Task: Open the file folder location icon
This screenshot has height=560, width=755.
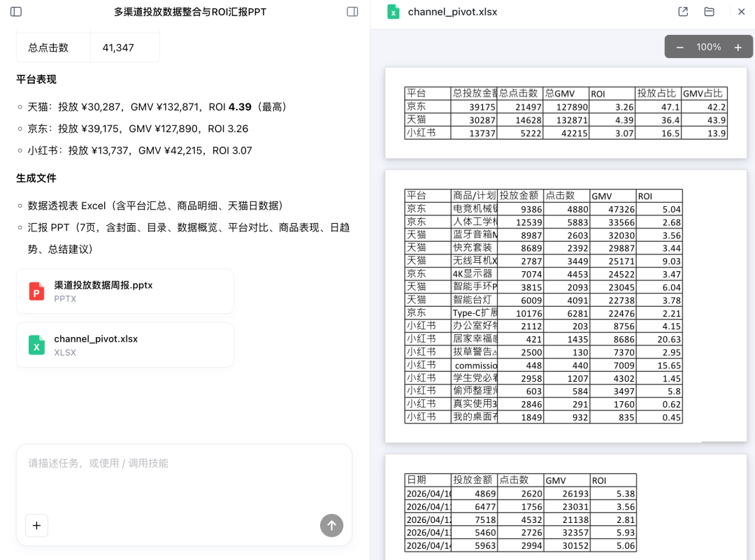Action: point(709,12)
